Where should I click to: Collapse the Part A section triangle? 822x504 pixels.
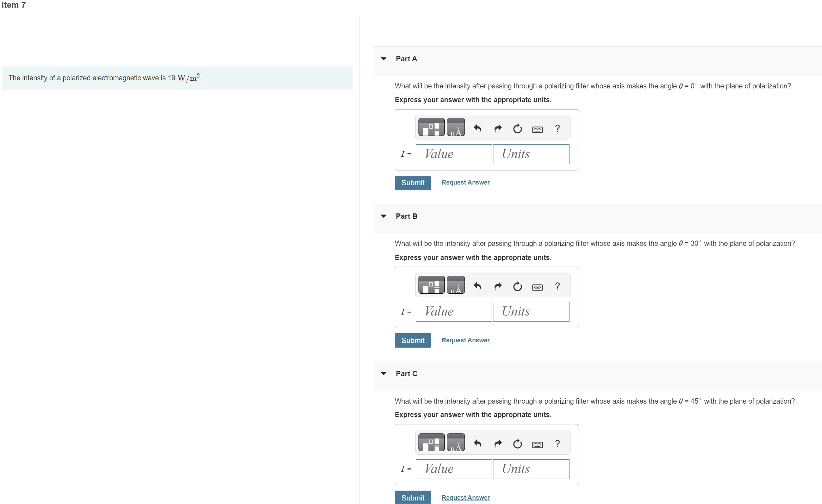click(384, 59)
